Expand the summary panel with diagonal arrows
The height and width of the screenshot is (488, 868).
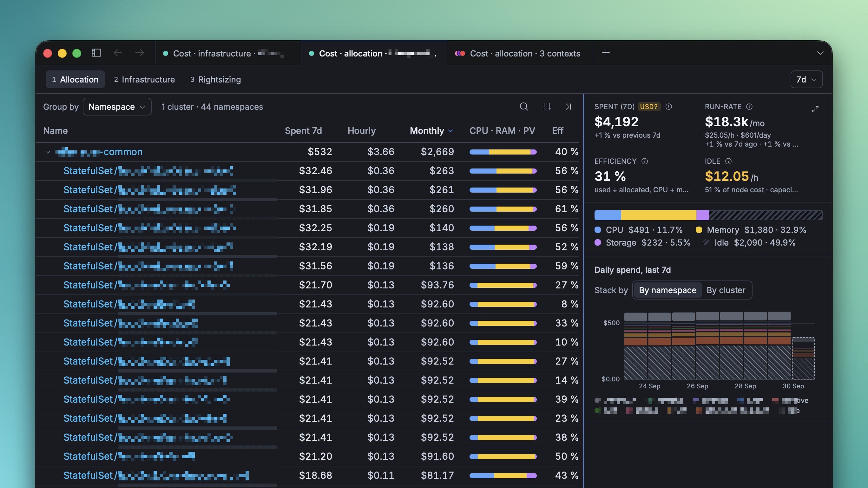coord(815,109)
